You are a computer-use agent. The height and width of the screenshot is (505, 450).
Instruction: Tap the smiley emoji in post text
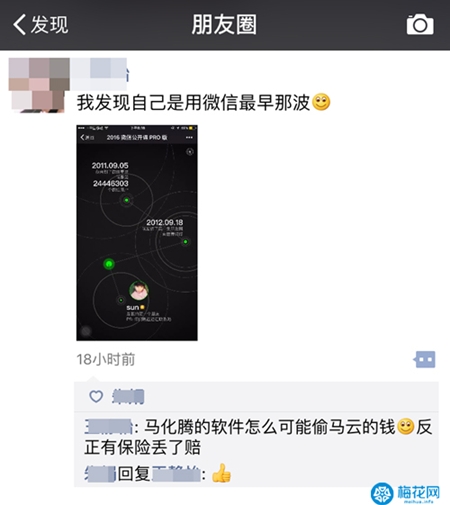(321, 102)
